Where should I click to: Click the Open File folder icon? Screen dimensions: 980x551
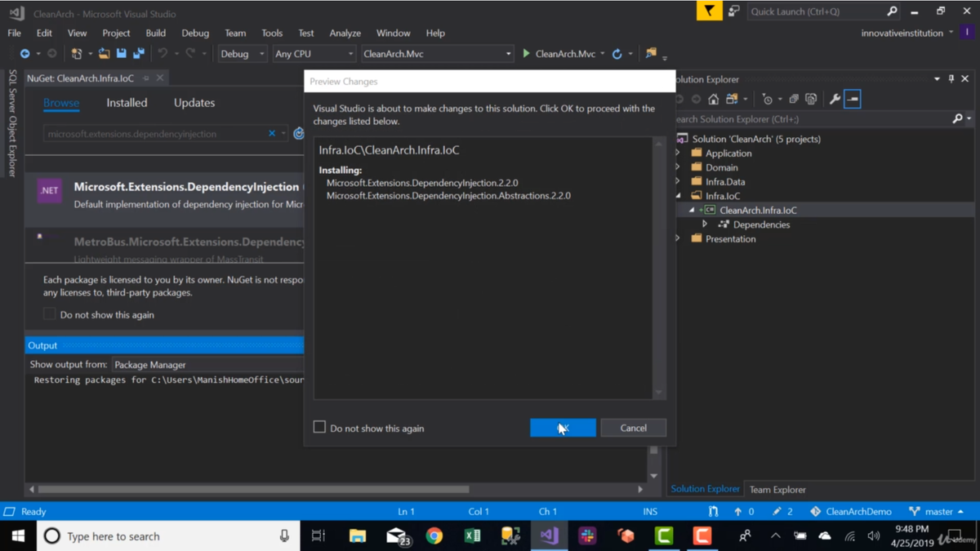pyautogui.click(x=104, y=54)
